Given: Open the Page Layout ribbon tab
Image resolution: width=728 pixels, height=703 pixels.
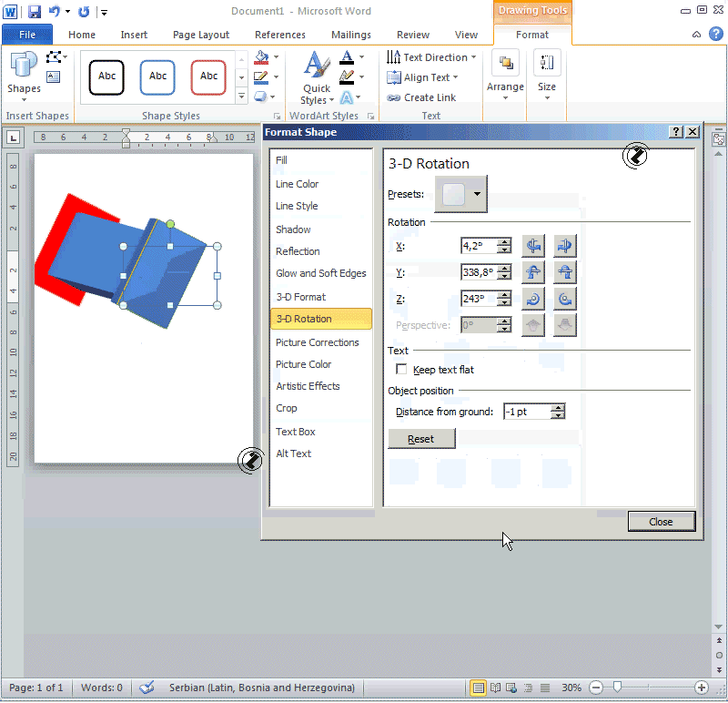Looking at the screenshot, I should click(x=201, y=35).
